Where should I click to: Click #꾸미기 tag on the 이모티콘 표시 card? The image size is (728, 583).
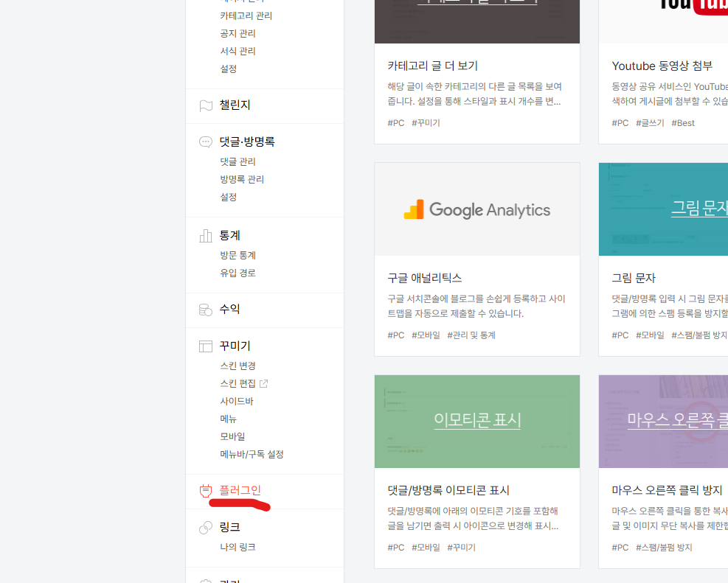[462, 548]
